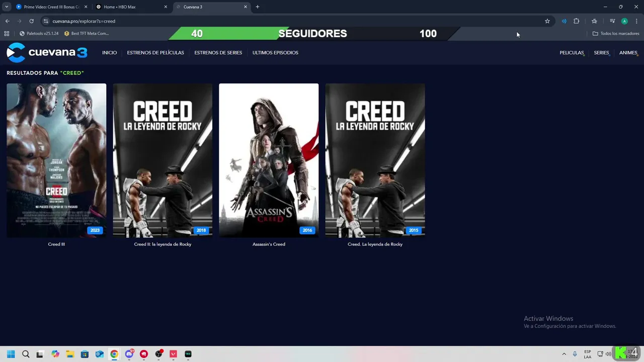Open Task View on the taskbar

pos(40,354)
